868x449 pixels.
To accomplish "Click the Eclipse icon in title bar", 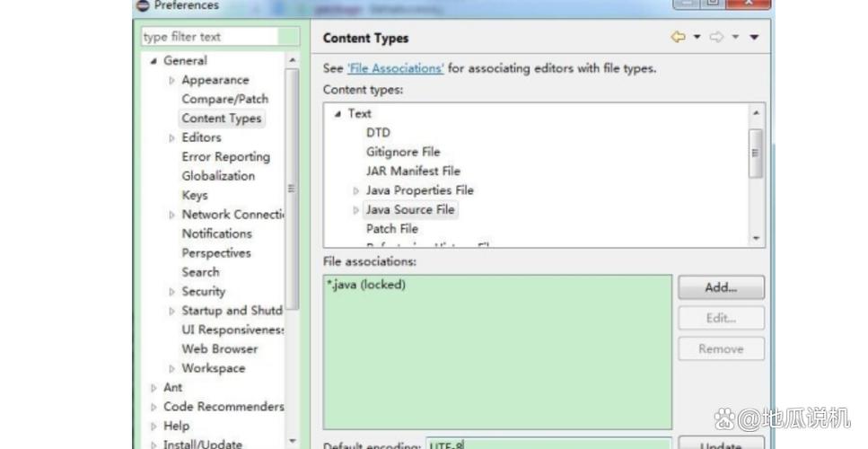I will 143,5.
